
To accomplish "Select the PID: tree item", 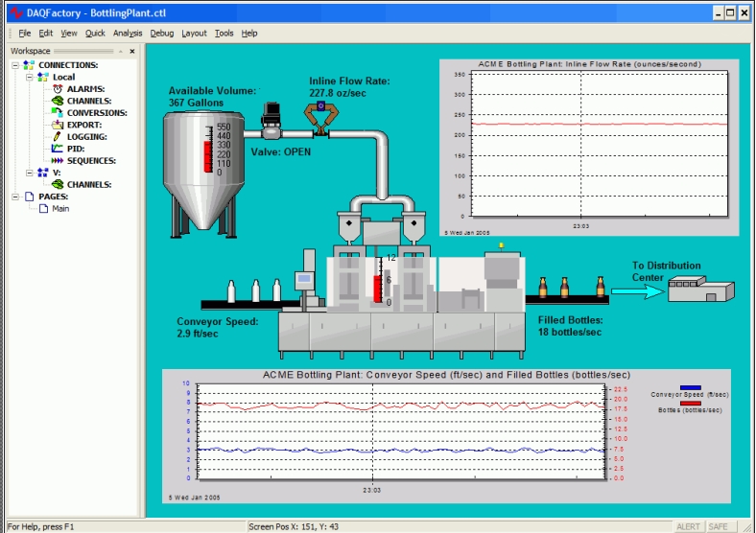I will [x=76, y=149].
